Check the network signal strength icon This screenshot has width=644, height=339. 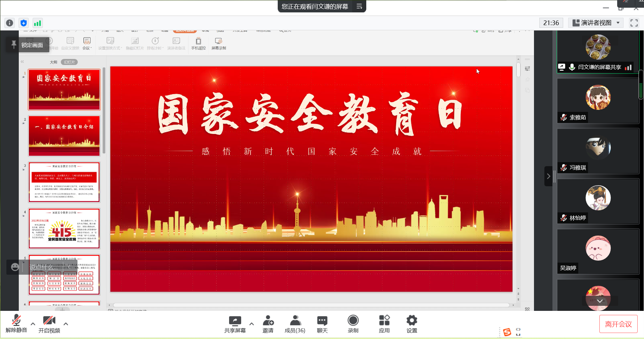[x=37, y=23]
